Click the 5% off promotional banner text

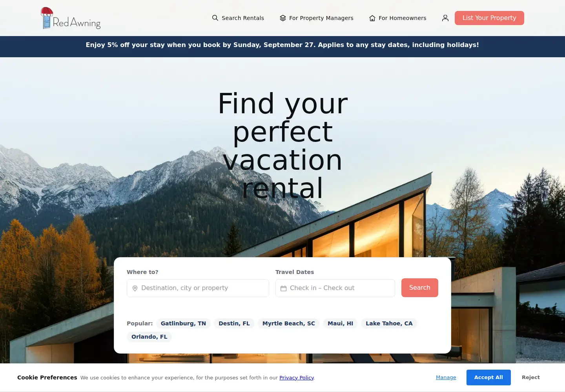coord(282,45)
